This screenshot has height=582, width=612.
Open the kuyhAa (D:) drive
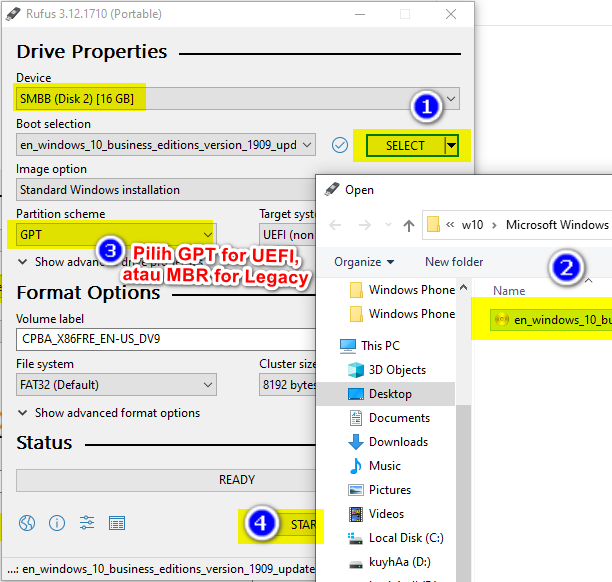[389, 562]
